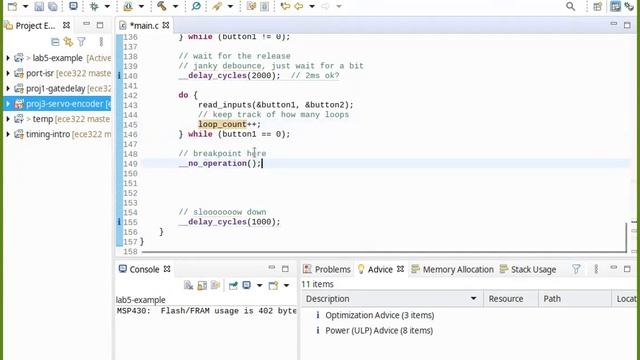Viewport: 640px width, 360px height.
Task: Open Project Explorer view menu dots
Action: (101, 42)
